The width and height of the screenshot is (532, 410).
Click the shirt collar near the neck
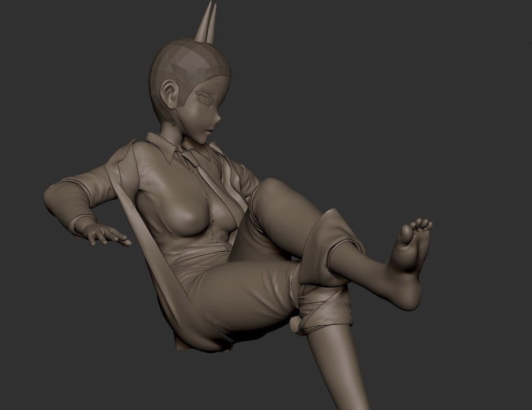[164, 147]
